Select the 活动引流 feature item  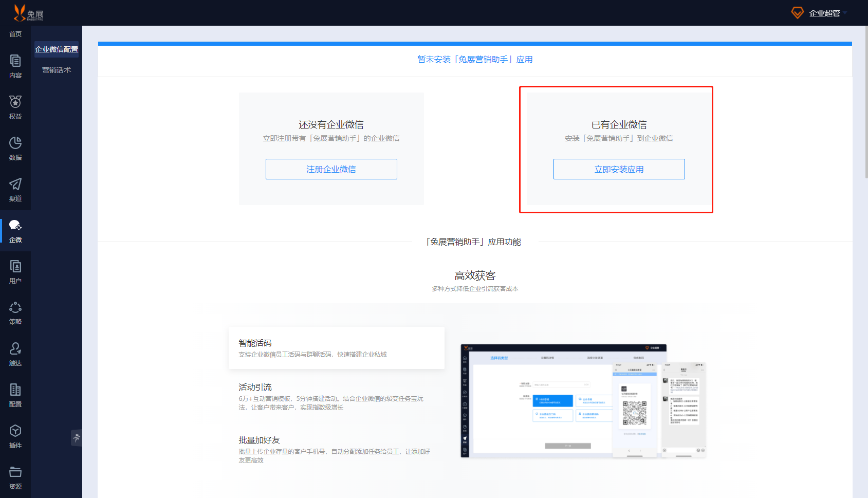337,396
